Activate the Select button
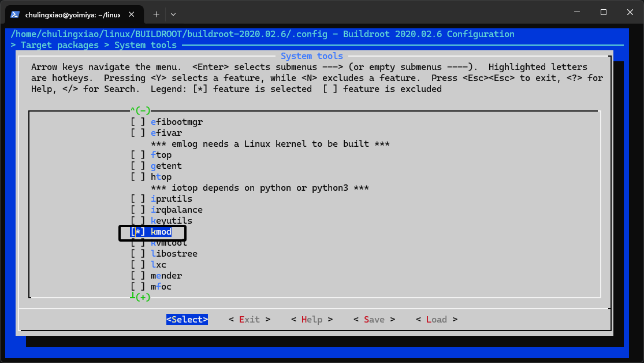The width and height of the screenshot is (644, 363). [x=187, y=320]
